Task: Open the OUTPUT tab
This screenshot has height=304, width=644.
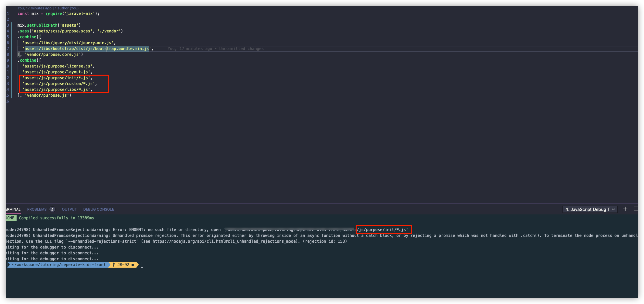Action: pos(69,209)
